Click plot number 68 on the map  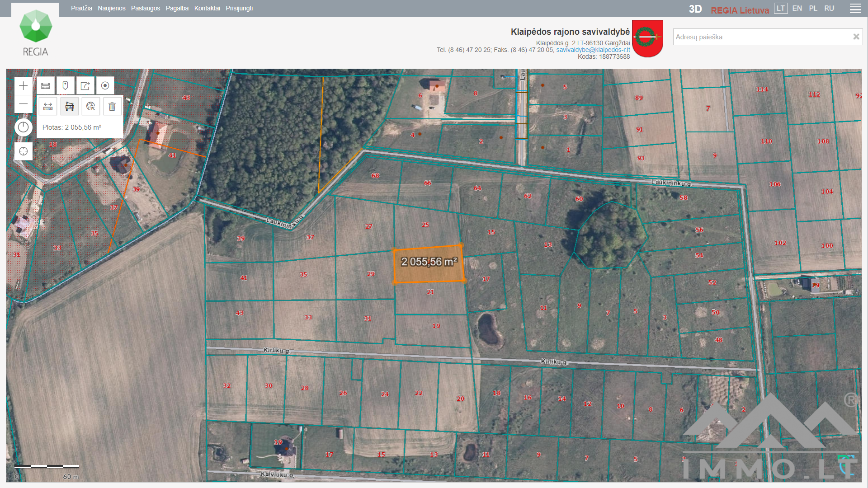pos(375,176)
